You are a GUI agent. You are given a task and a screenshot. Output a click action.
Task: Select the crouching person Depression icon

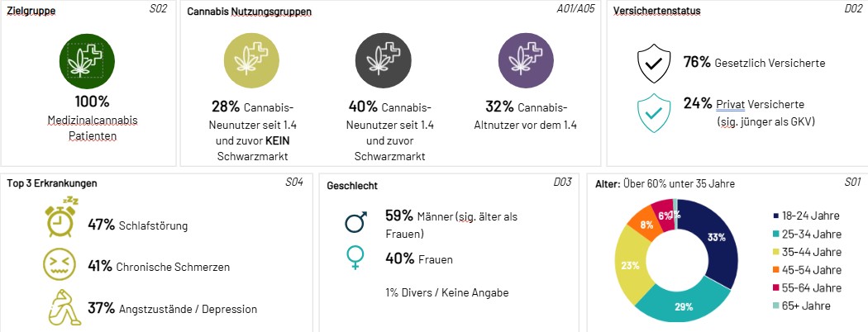click(64, 306)
